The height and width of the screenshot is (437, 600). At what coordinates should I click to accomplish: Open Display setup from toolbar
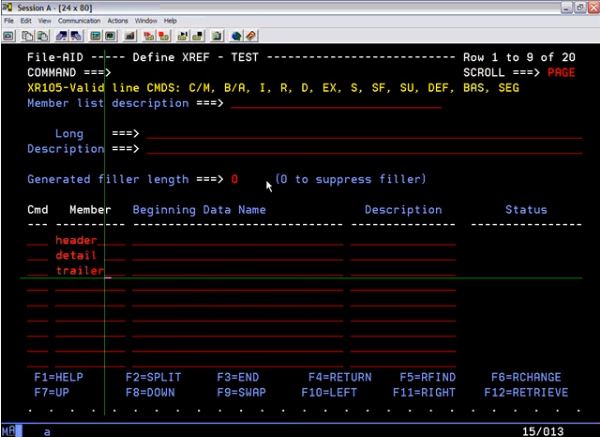[95, 36]
